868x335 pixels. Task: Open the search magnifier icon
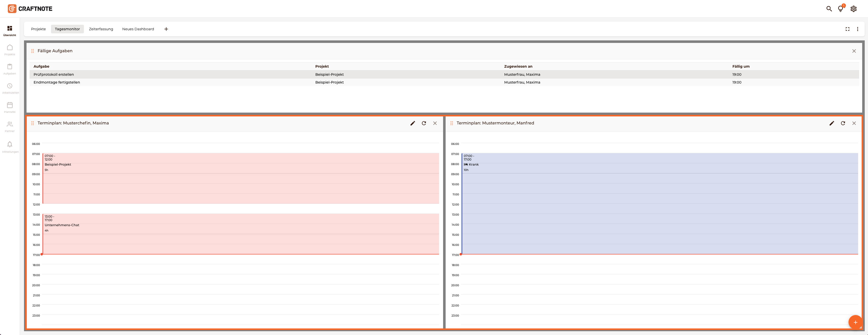click(x=829, y=9)
